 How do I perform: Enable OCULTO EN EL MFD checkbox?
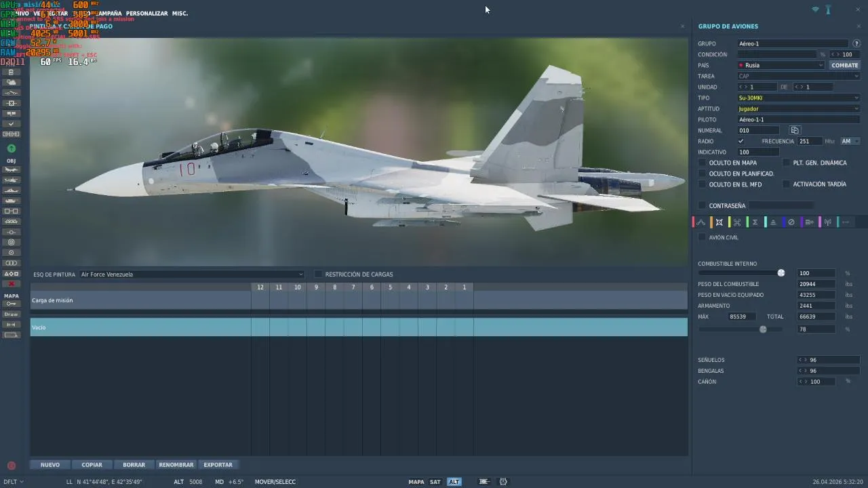[x=703, y=184]
